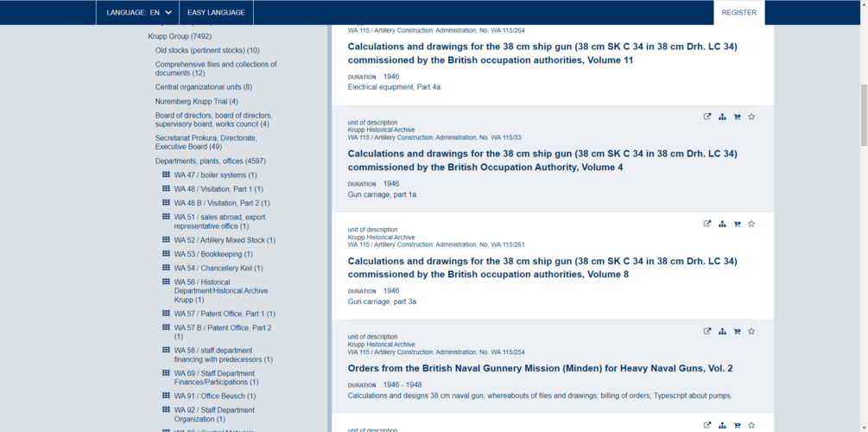
Task: Add Volume 4 entry to order cart
Action: click(737, 117)
